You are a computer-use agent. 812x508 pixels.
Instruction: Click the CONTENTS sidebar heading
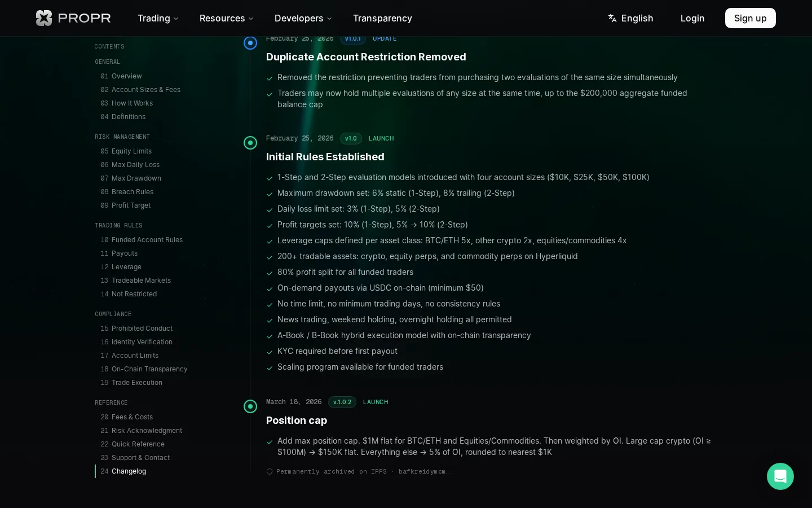109,47
